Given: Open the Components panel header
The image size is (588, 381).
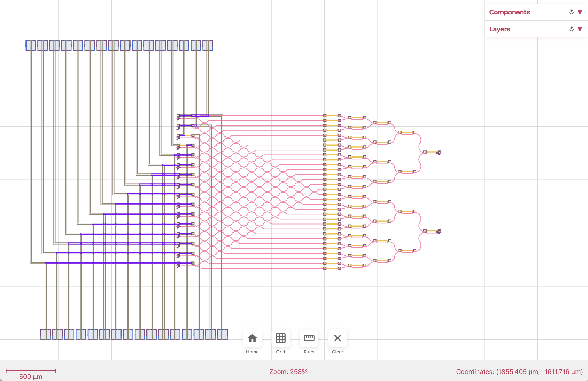Looking at the screenshot, I should 509,12.
